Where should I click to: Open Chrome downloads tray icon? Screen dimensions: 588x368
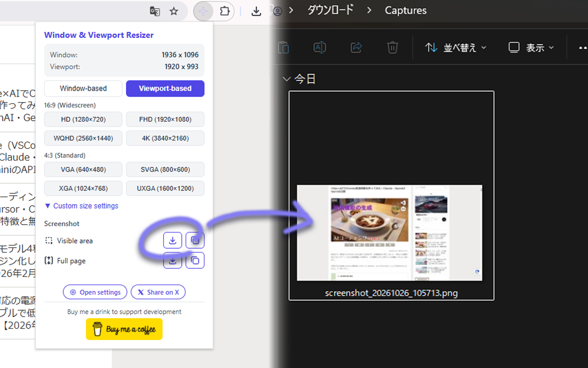pos(256,11)
